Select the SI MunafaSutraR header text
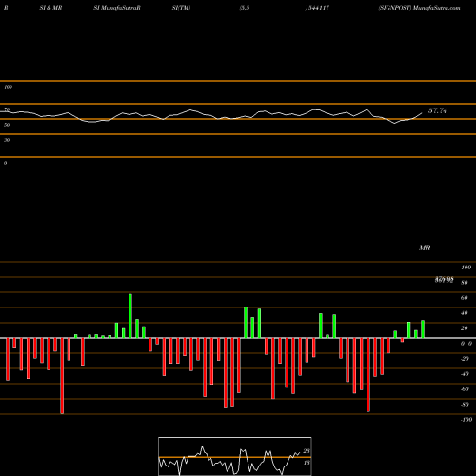Viewport: 476px width, 476px height. click(117, 8)
